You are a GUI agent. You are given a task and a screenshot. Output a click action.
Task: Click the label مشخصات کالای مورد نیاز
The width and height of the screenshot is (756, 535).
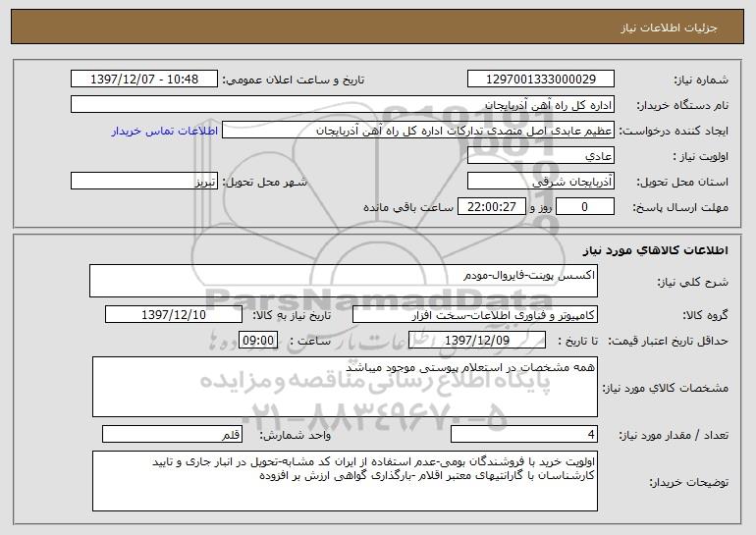click(666, 388)
